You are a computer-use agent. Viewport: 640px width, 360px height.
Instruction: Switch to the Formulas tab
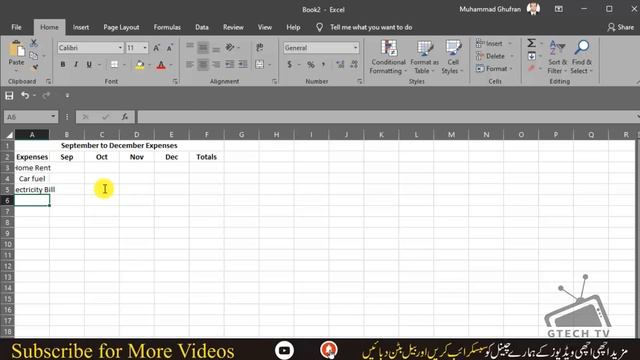167,27
